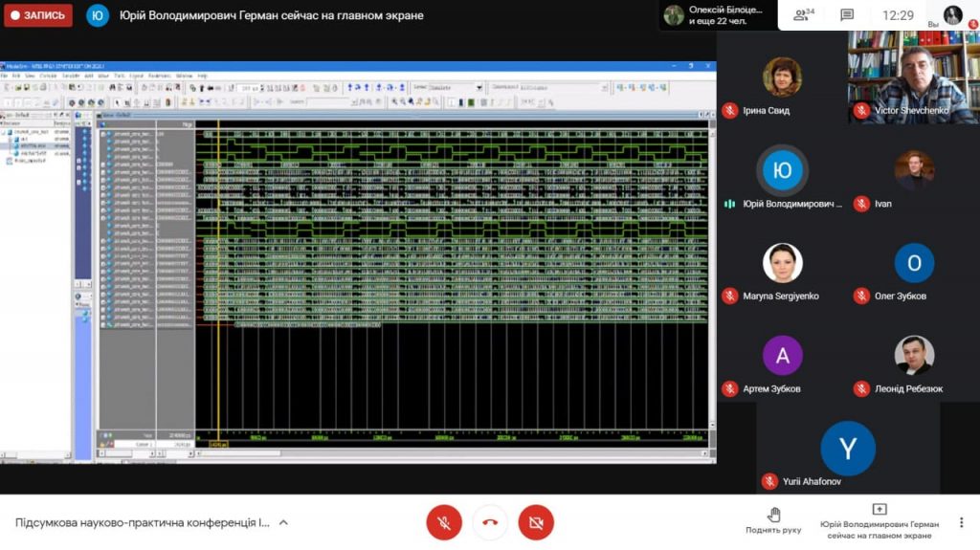Click the presentation icon for Юрій Герман
Screen dimensions: 980x550
tap(880, 509)
